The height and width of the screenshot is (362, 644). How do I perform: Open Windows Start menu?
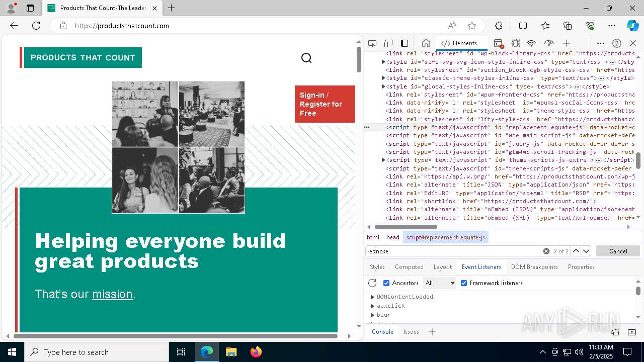pyautogui.click(x=12, y=352)
